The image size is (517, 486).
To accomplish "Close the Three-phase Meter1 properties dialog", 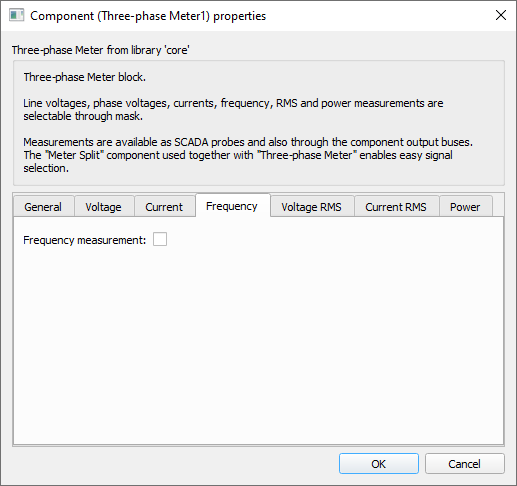I will pos(501,15).
